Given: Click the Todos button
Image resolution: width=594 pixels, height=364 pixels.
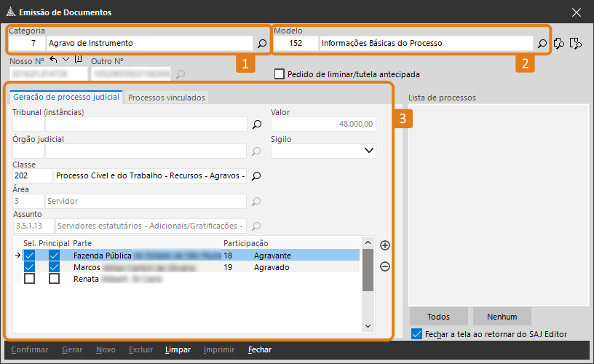Looking at the screenshot, I should tap(438, 317).
